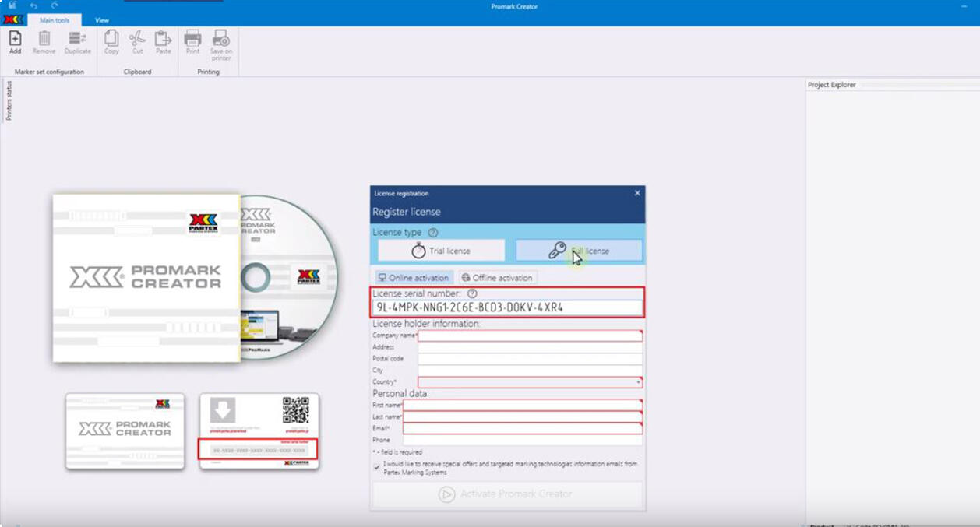
Task: Click the Company name input field
Action: [530, 336]
